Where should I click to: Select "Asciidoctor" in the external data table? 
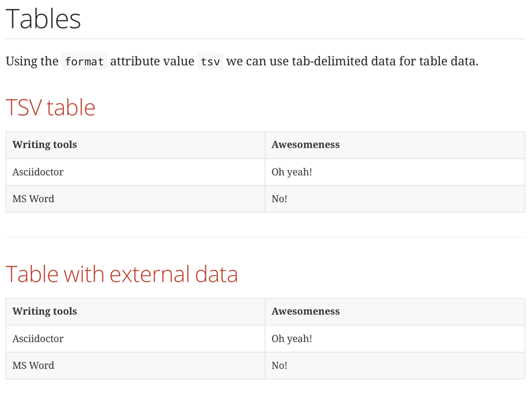tap(38, 338)
